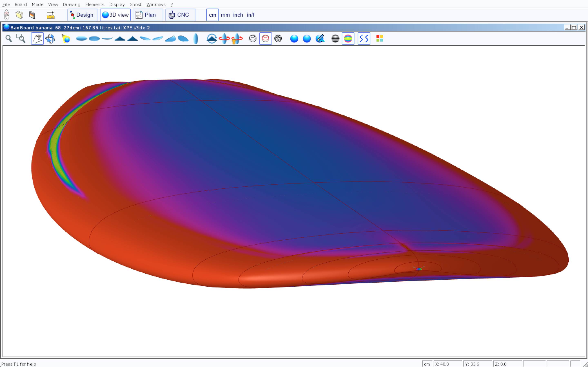Toggle the rainbow curvature shading mode
588x367 pixels.
pyautogui.click(x=348, y=39)
